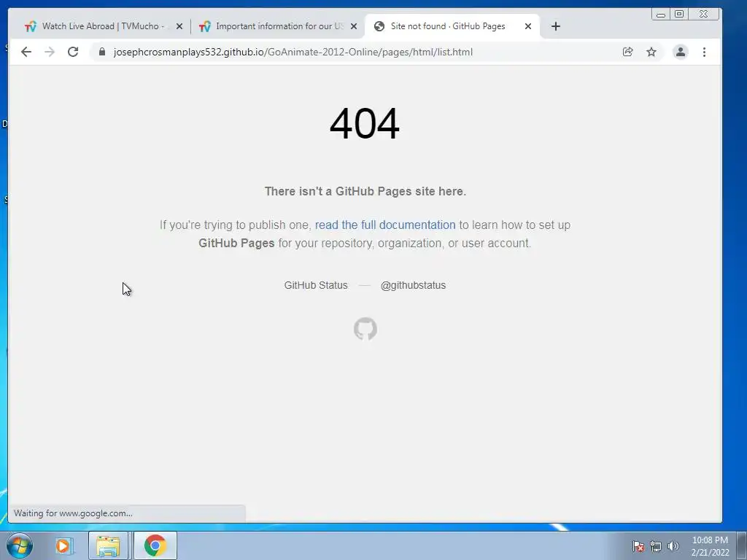Maximize the Chrome window

point(679,14)
